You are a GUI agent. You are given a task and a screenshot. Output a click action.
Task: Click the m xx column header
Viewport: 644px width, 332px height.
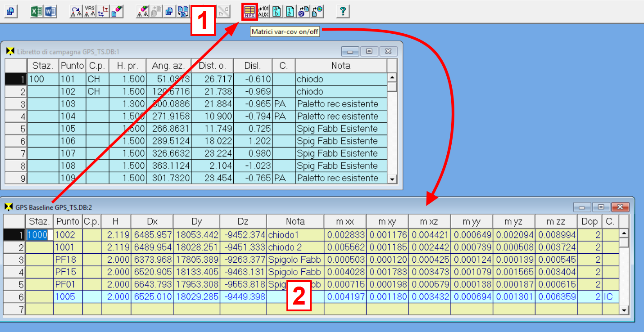point(345,221)
